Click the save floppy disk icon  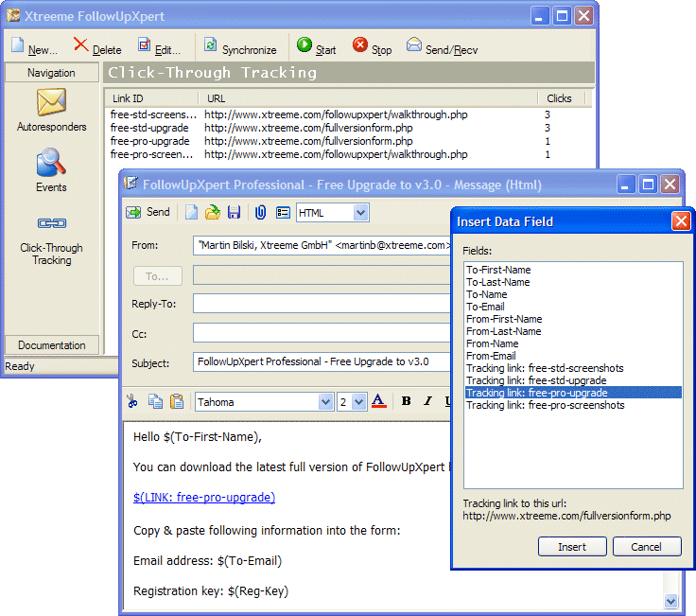click(234, 212)
